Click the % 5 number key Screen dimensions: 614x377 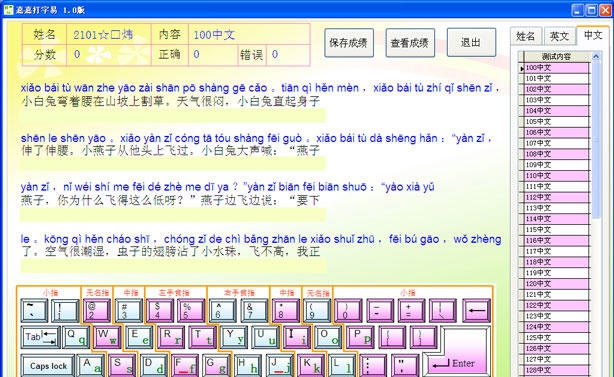coord(191,311)
